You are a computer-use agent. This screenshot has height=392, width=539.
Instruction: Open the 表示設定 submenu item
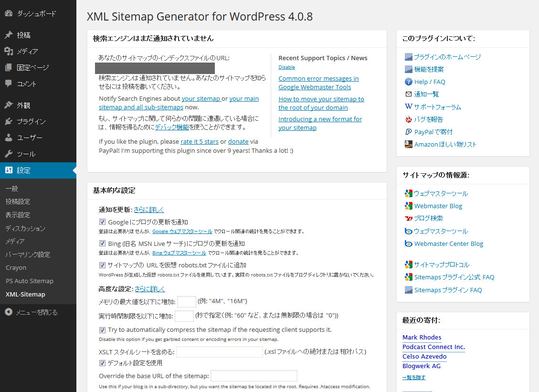pos(18,215)
